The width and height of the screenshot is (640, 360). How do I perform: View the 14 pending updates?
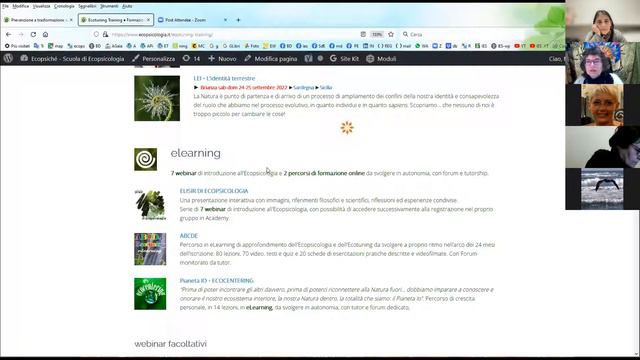[x=191, y=58]
